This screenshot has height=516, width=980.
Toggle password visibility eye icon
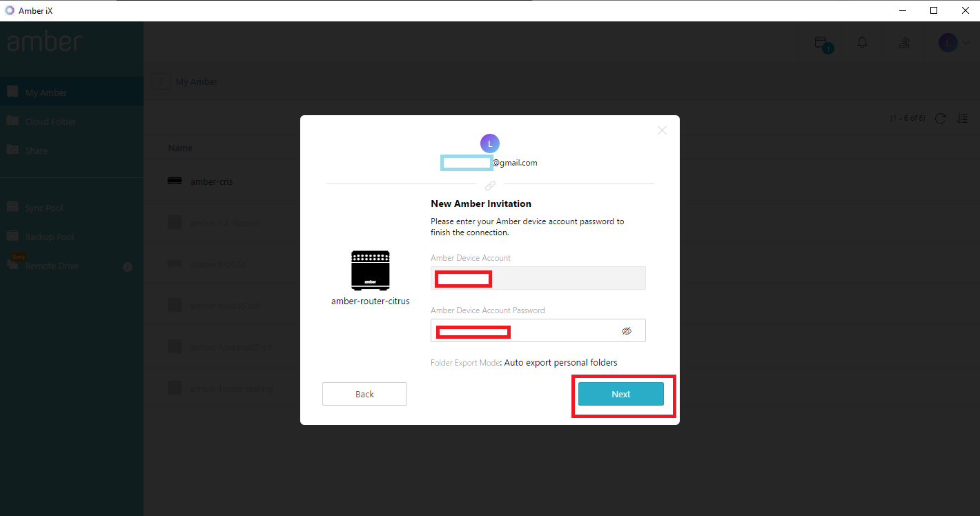pos(627,331)
